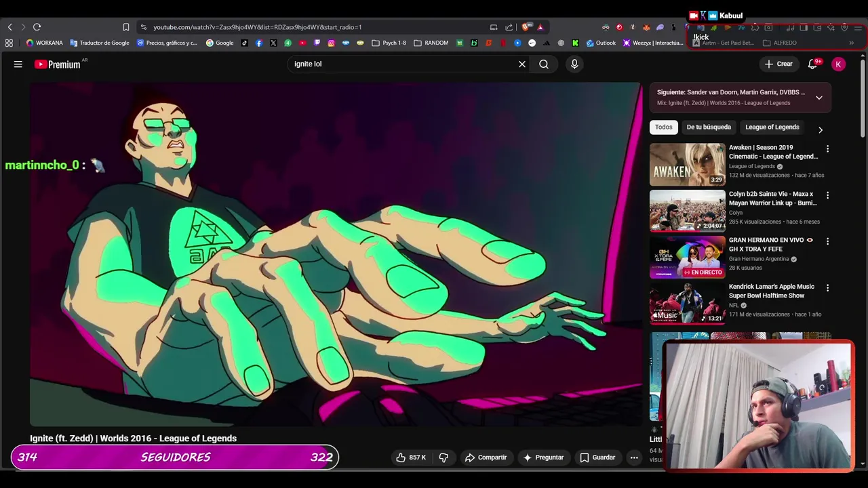Open the MetaMask fox extension
The image size is (868, 488).
pyautogui.click(x=646, y=27)
